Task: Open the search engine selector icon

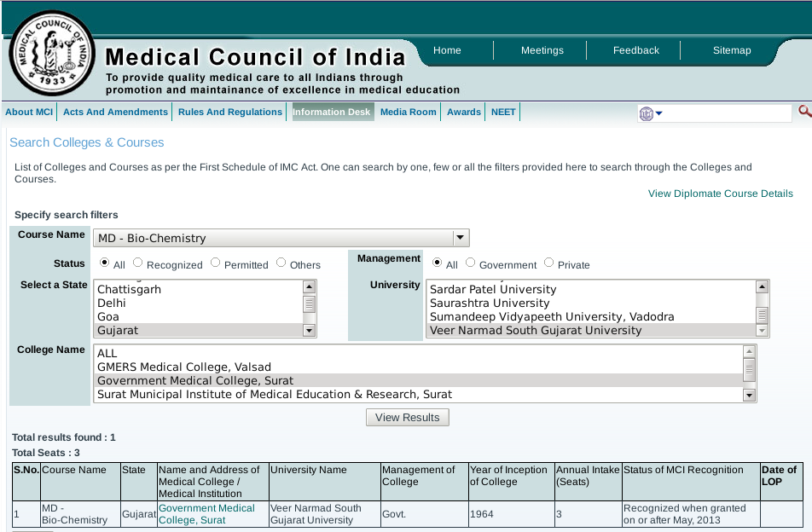Action: click(x=650, y=113)
